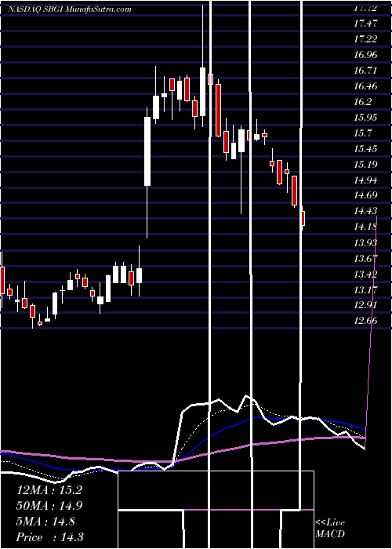Click the 14.18 price axis label

(x=365, y=227)
